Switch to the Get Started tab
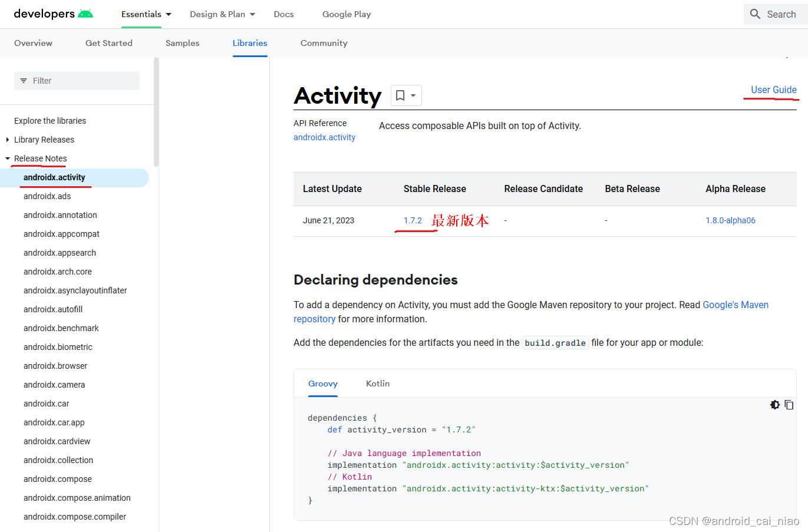This screenshot has width=808, height=532. (109, 43)
